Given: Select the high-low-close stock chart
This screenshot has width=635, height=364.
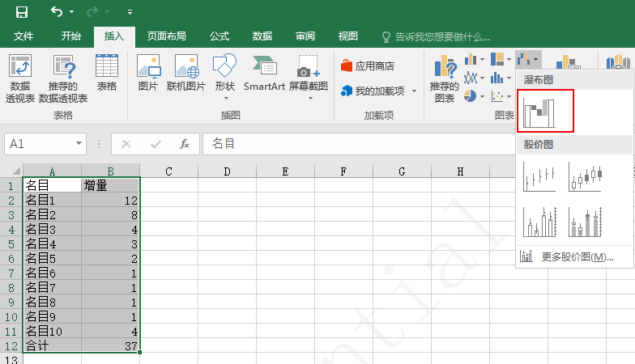Looking at the screenshot, I should (x=539, y=176).
